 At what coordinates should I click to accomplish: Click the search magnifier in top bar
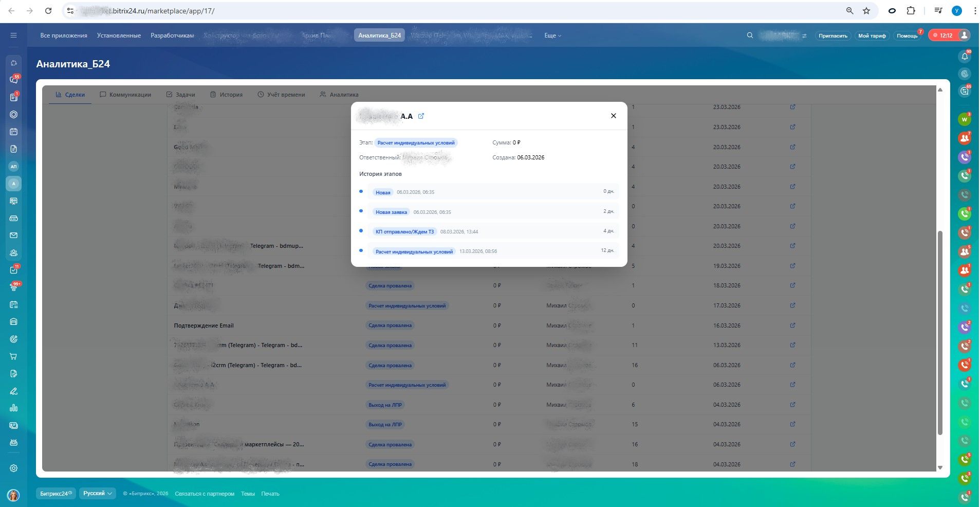tap(750, 35)
